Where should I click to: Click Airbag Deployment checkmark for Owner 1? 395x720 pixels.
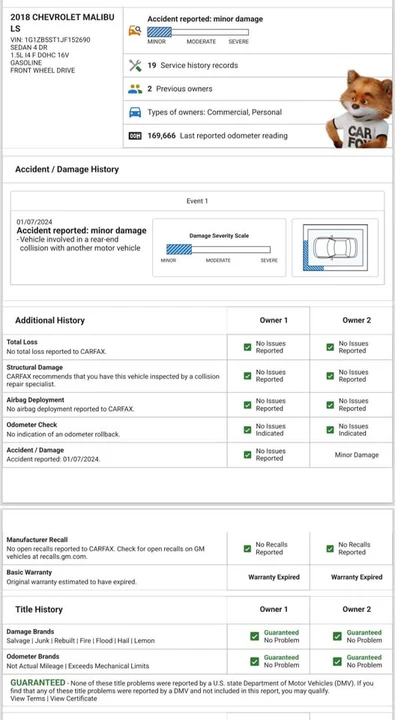click(248, 405)
